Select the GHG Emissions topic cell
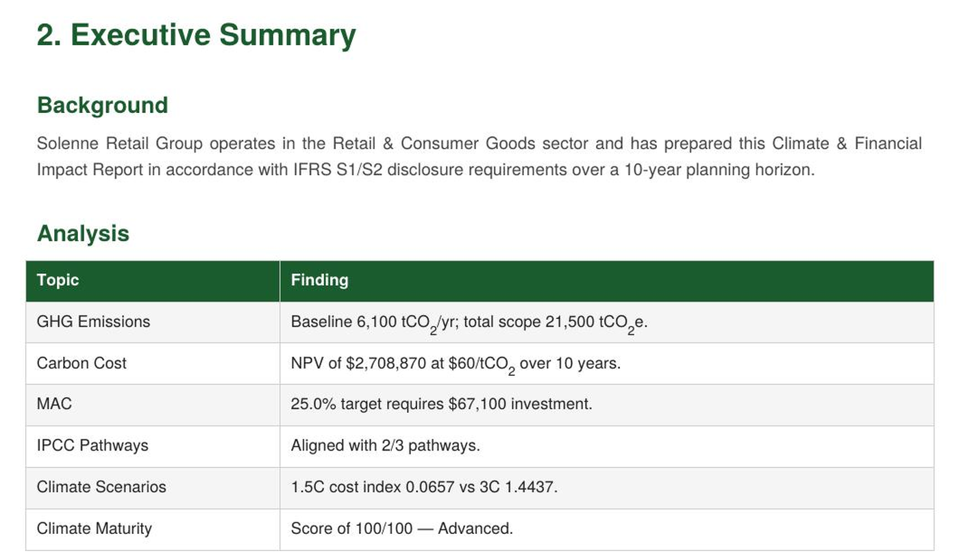Image resolution: width=959 pixels, height=560 pixels. tap(153, 322)
